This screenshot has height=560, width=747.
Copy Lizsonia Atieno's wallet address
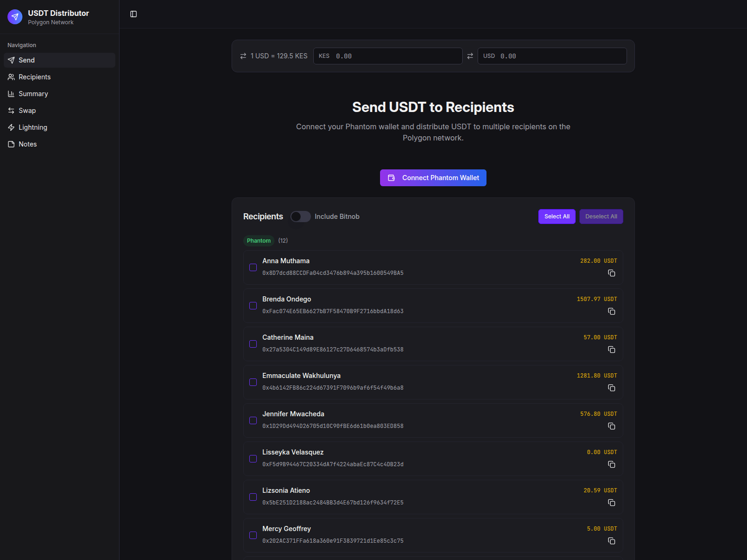click(x=612, y=503)
